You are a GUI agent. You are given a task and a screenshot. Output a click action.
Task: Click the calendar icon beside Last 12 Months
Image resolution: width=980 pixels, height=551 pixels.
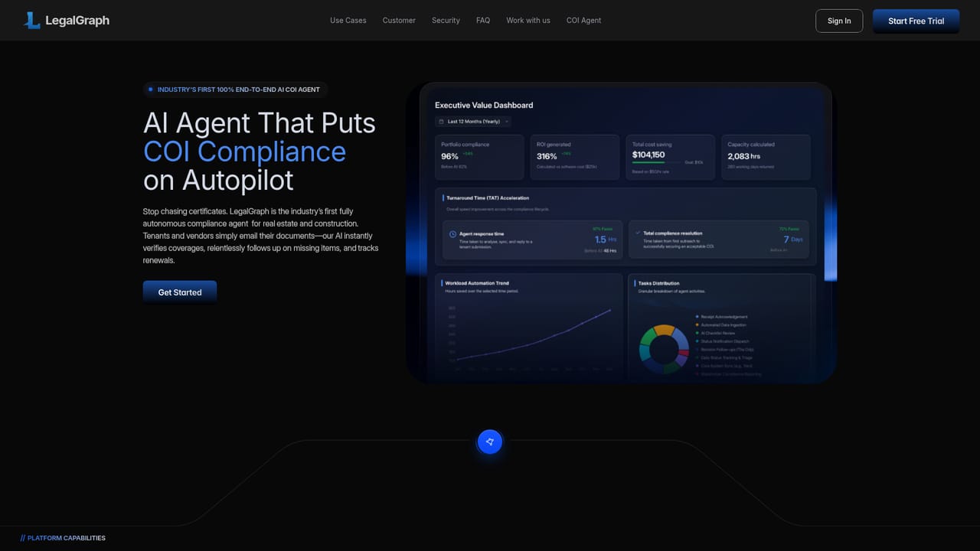click(x=442, y=122)
